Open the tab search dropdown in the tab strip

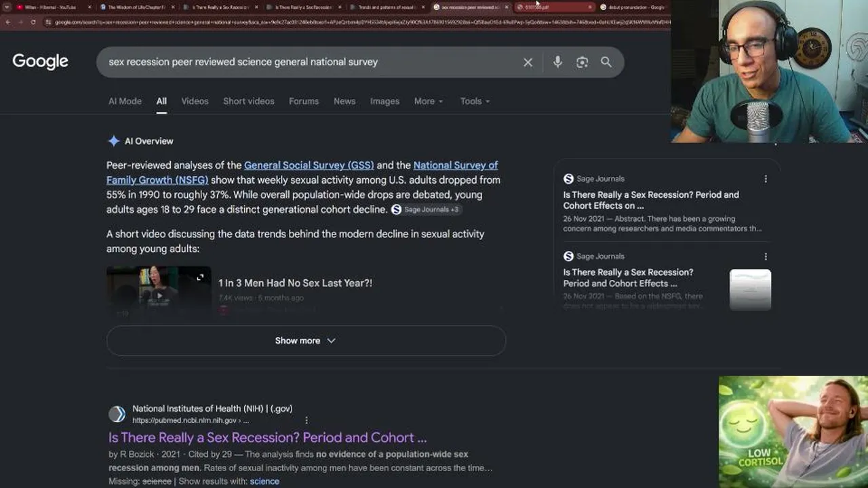tap(7, 7)
